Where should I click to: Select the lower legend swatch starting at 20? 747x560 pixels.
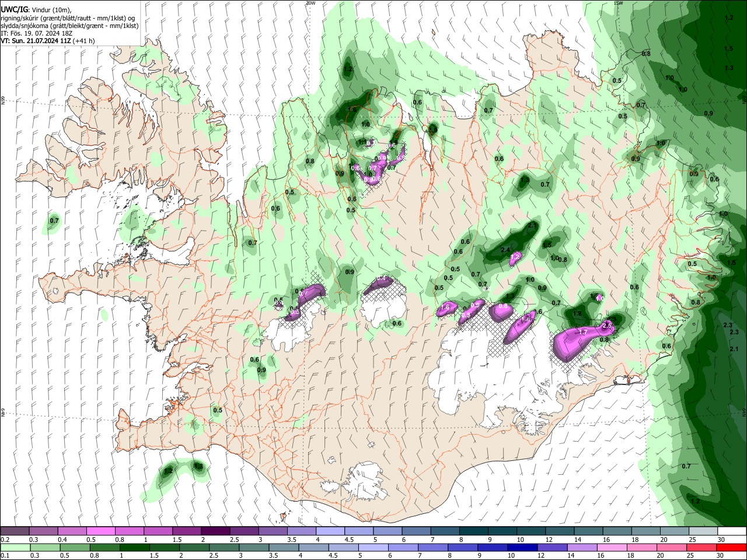(x=672, y=547)
